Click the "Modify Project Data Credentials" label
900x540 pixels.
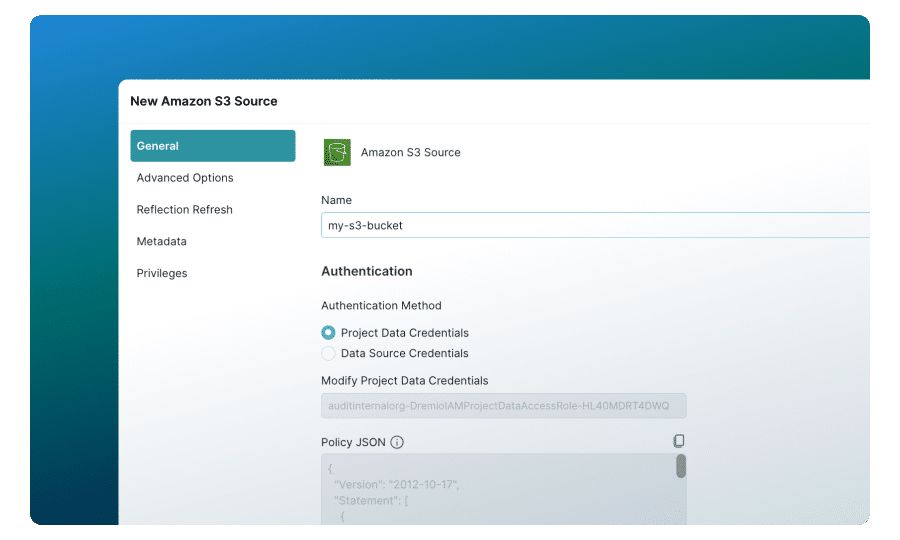click(x=405, y=381)
